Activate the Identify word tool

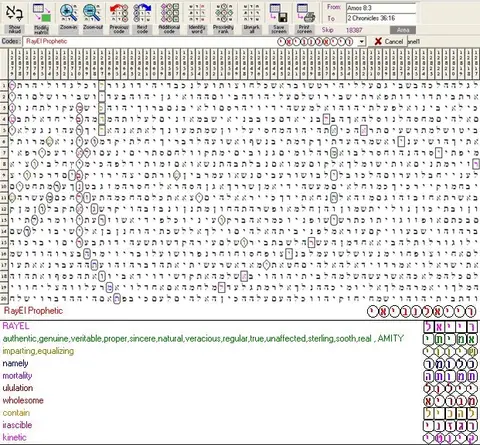click(x=197, y=18)
